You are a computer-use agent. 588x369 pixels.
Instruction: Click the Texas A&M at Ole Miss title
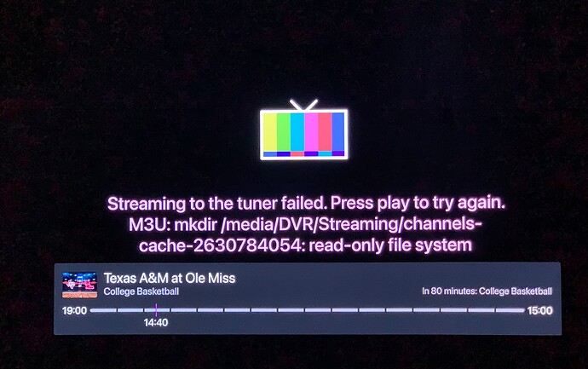[x=170, y=279]
